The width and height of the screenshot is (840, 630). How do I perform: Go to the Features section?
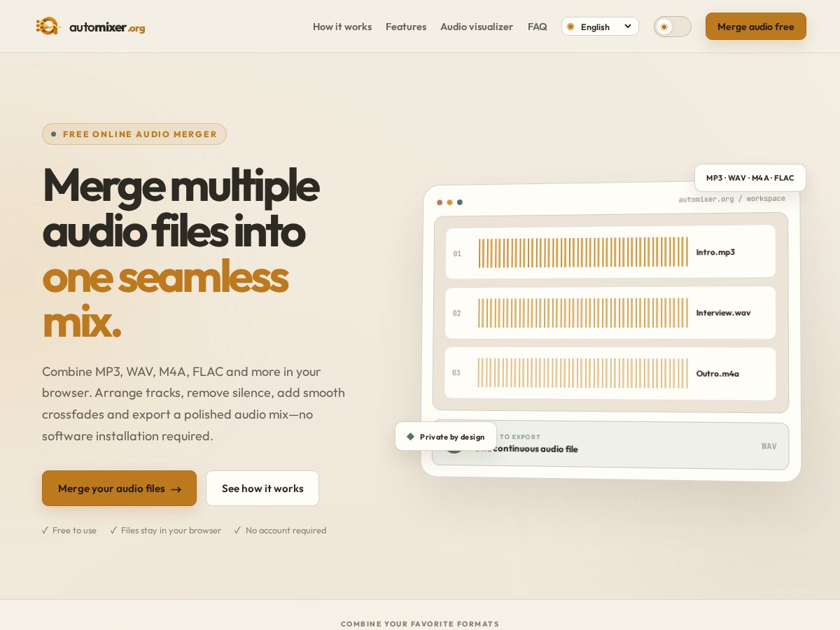pyautogui.click(x=406, y=27)
